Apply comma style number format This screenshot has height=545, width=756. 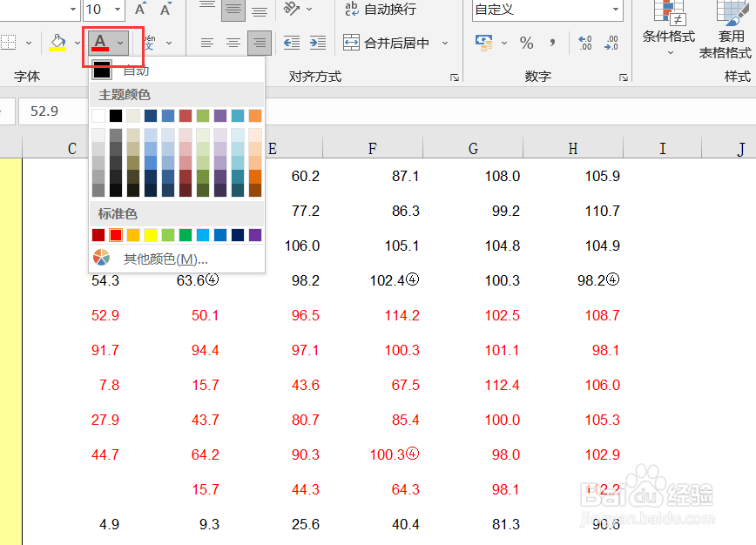[x=552, y=43]
